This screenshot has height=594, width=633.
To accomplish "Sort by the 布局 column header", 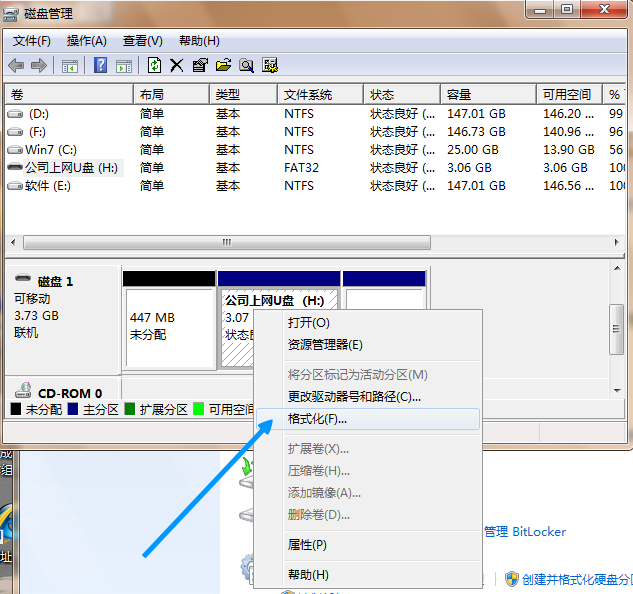I will pos(172,95).
